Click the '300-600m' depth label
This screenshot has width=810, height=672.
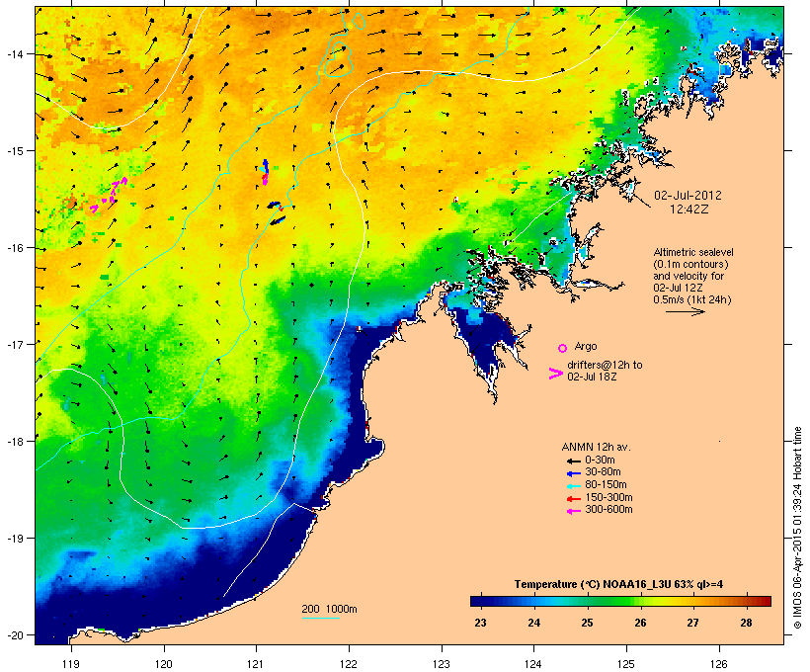(608, 510)
